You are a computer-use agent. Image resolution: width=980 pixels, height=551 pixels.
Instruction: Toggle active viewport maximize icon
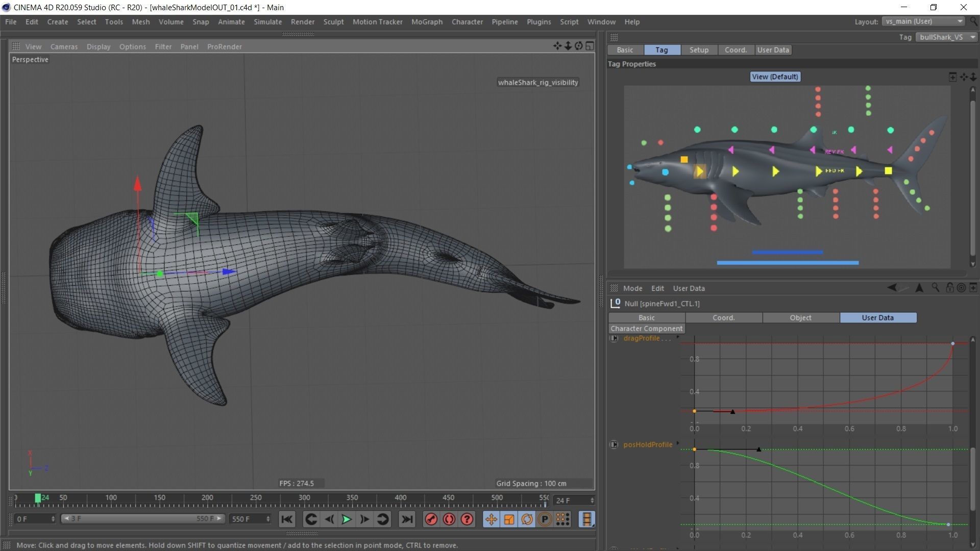pyautogui.click(x=590, y=46)
